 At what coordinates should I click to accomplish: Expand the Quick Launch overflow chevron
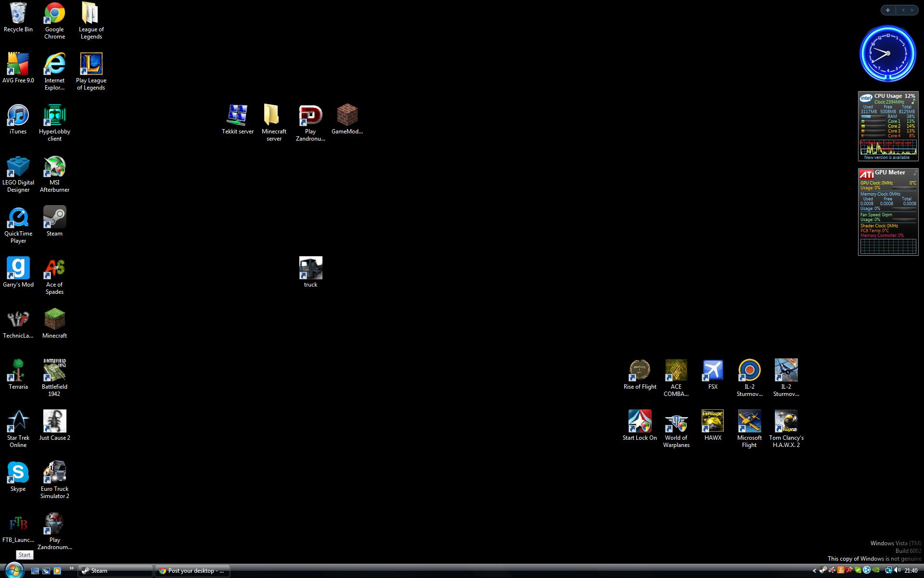click(x=71, y=569)
